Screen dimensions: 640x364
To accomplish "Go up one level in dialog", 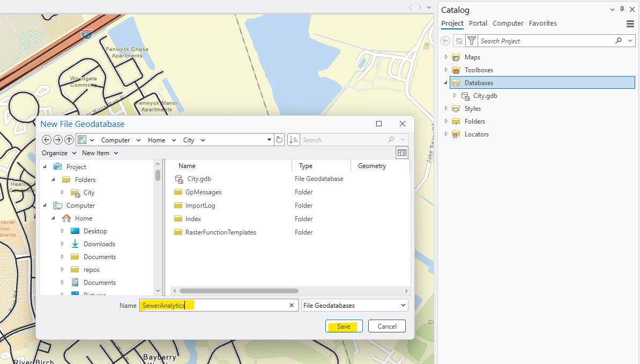I will click(x=69, y=140).
